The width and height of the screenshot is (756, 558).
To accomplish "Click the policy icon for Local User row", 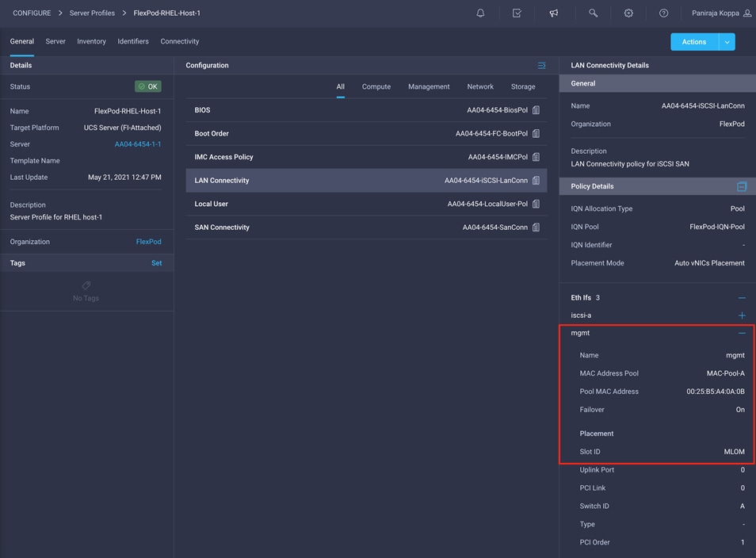I will click(536, 204).
